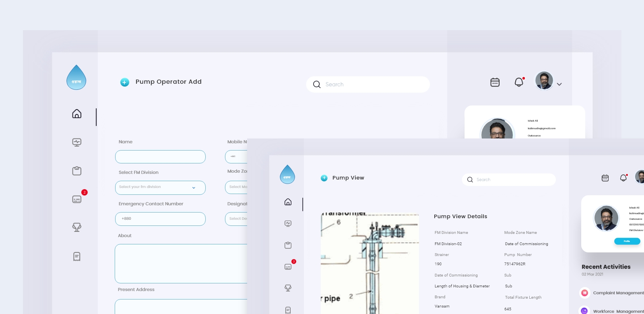Focus the Search field in Pump Operator Add window
Viewport: 644px width, 314px height.
(x=368, y=85)
